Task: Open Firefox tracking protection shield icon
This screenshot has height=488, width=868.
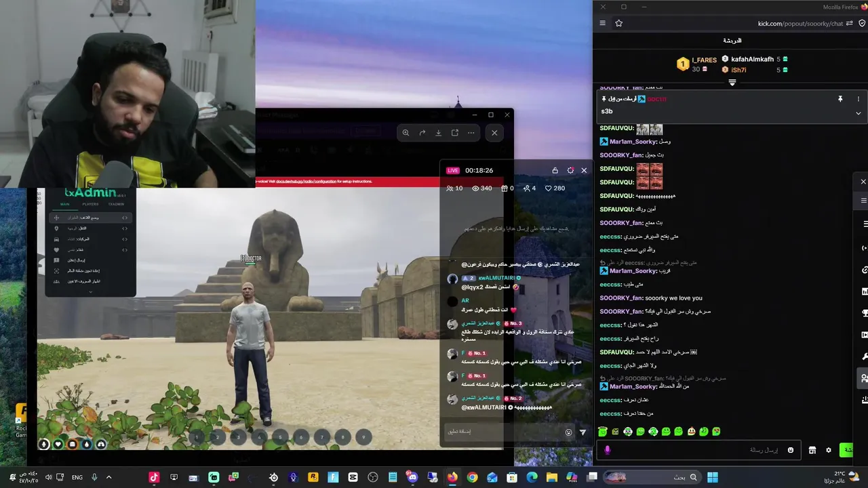Action: 863,23
